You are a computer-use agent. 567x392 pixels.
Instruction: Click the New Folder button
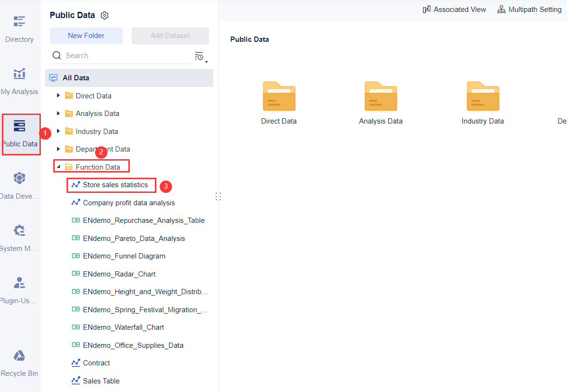[x=86, y=36]
